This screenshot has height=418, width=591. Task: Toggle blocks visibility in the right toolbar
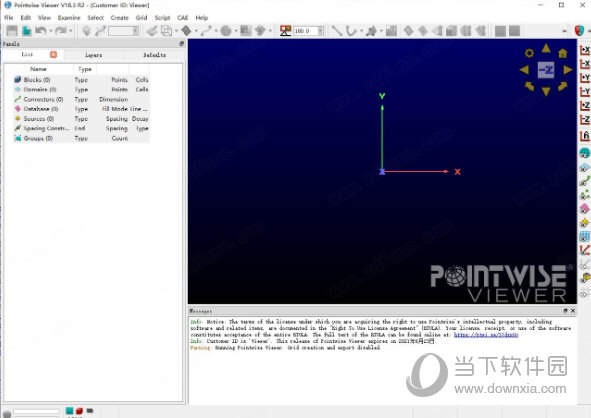585,153
